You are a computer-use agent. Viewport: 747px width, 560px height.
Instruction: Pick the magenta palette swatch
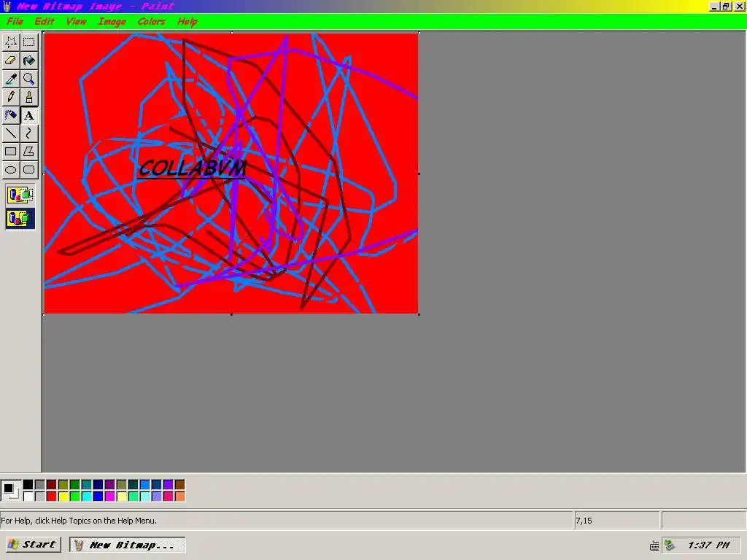point(110,496)
